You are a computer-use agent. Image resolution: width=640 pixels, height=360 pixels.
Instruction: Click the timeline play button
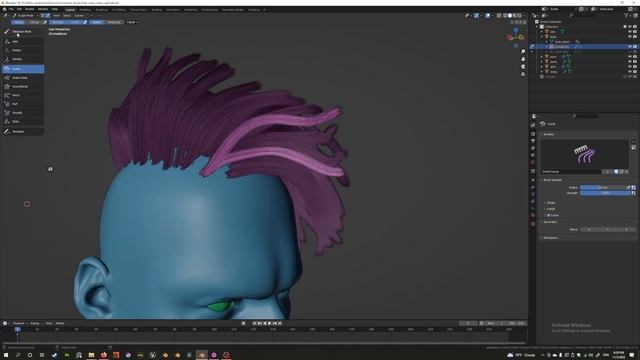pyautogui.click(x=269, y=323)
